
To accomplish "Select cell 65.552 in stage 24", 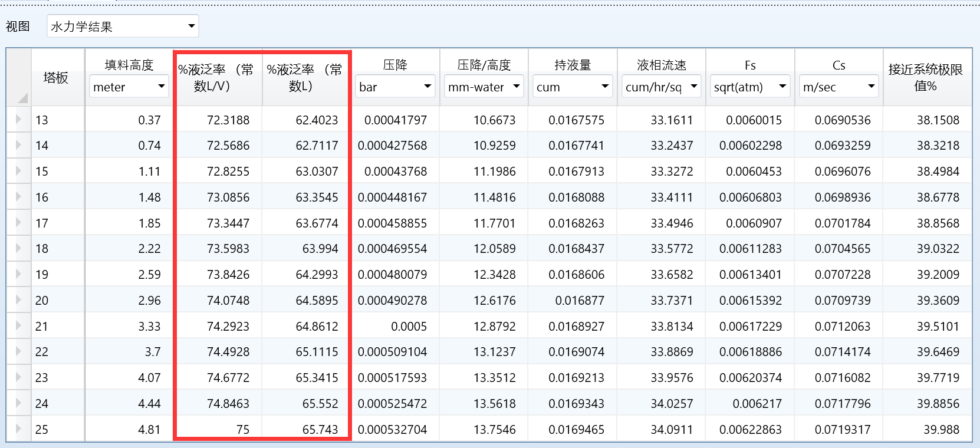I will [307, 403].
